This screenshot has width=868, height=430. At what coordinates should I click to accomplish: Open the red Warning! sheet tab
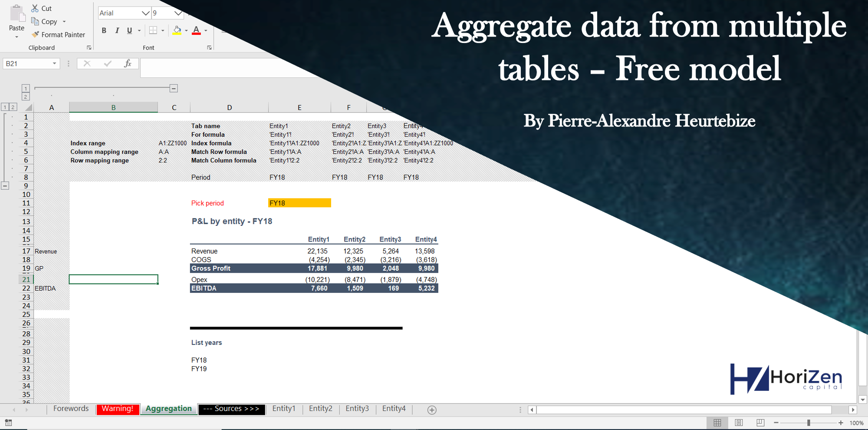(x=118, y=409)
